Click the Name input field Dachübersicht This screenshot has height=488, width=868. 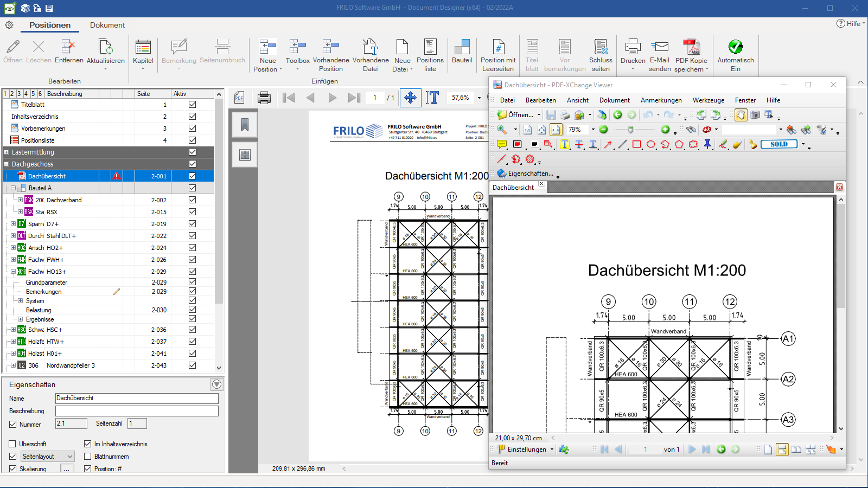click(x=137, y=399)
